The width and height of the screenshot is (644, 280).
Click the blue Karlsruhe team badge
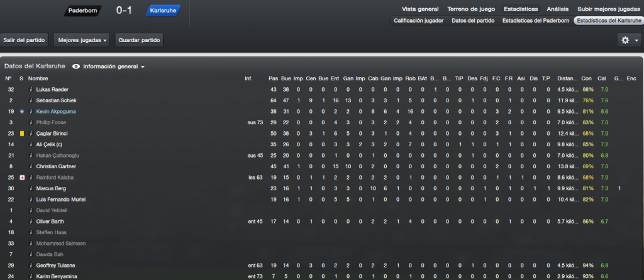[163, 11]
